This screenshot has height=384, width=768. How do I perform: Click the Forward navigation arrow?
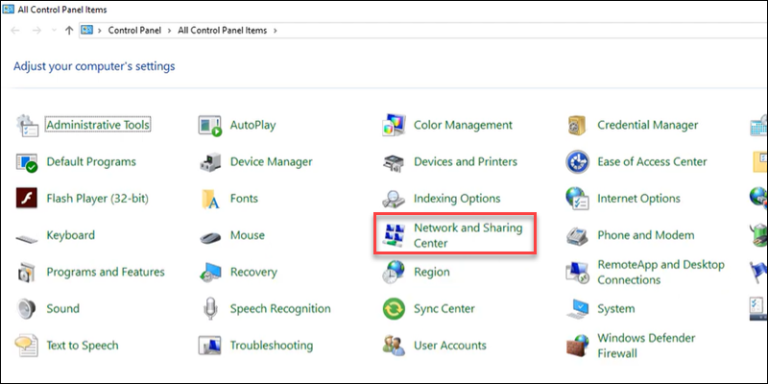click(37, 30)
